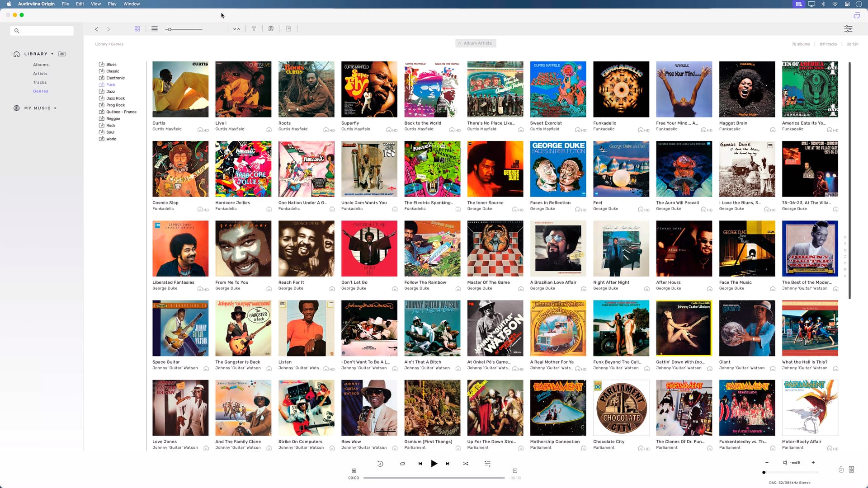Viewport: 868px width, 488px height.
Task: Open macOS Control Center icon
Action: [847, 4]
